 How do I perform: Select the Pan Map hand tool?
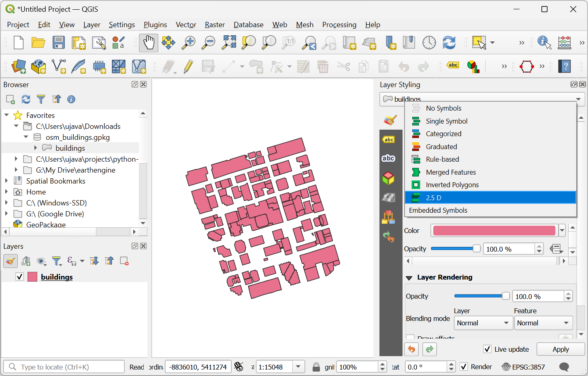(x=149, y=43)
